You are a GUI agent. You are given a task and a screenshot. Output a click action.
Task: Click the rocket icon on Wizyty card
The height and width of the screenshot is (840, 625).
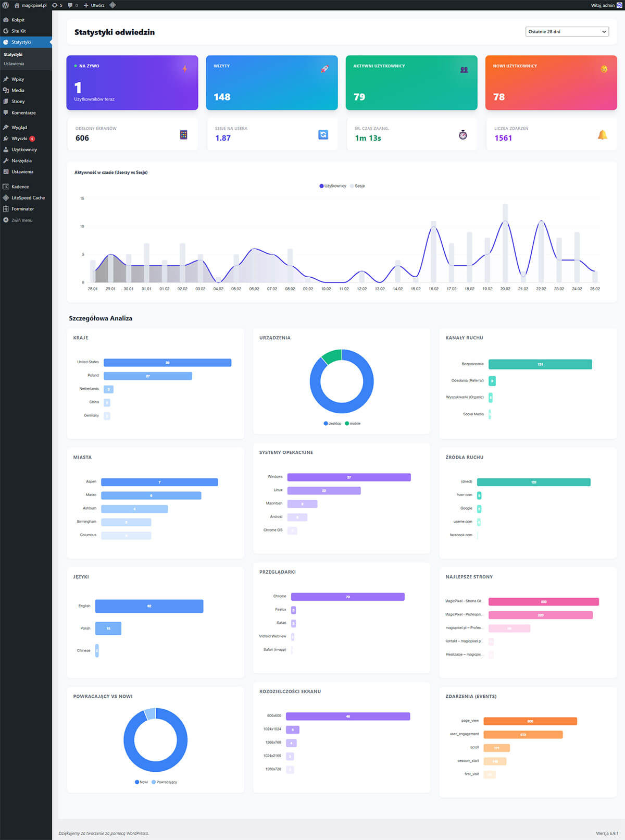[324, 69]
